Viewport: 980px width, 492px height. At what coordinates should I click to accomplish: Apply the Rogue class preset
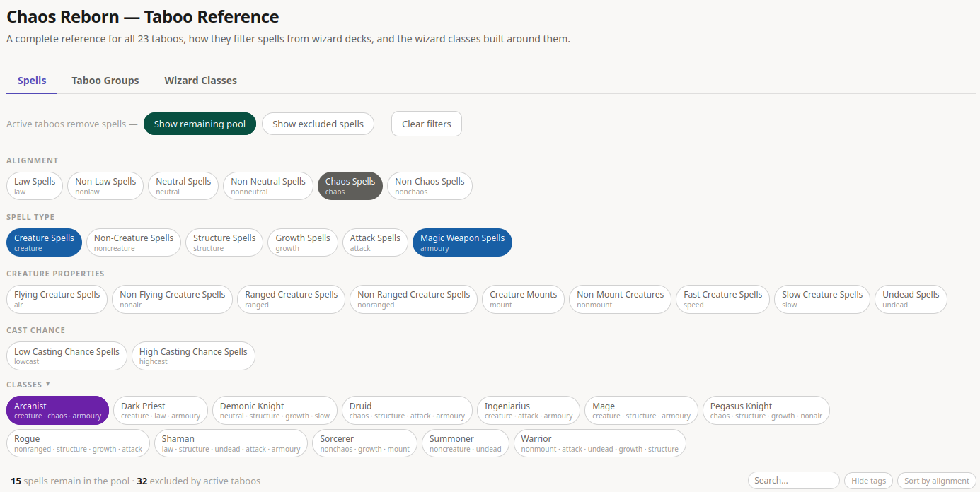coord(78,443)
